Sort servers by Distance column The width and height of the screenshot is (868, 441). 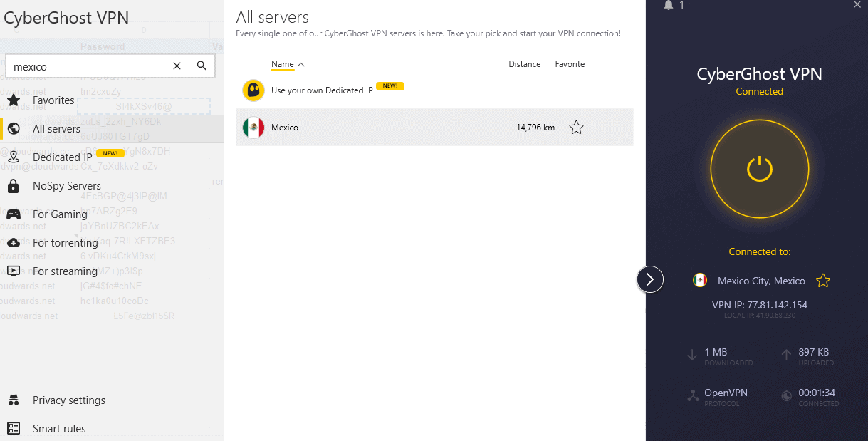[x=524, y=64]
